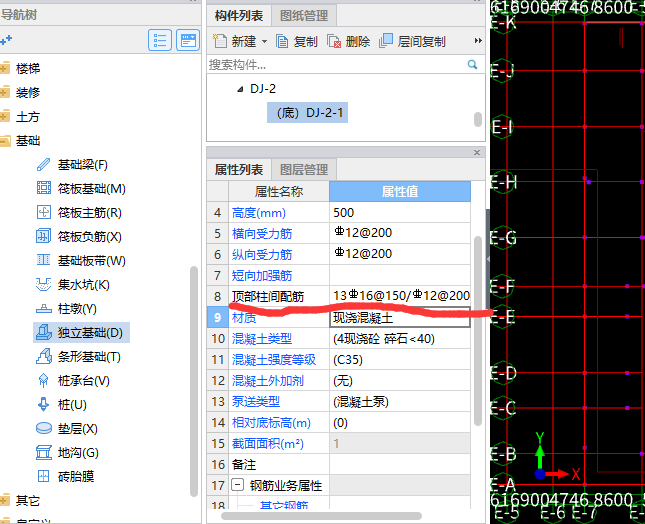Click 泵送类型 property name
This screenshot has height=524, width=645.
pos(256,402)
